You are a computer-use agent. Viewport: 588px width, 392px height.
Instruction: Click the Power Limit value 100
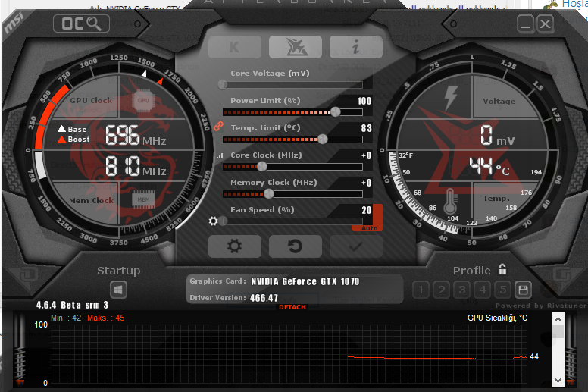point(364,101)
